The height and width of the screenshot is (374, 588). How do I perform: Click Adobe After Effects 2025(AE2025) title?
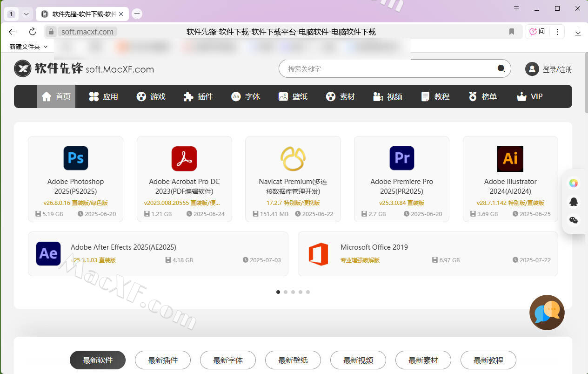(123, 247)
